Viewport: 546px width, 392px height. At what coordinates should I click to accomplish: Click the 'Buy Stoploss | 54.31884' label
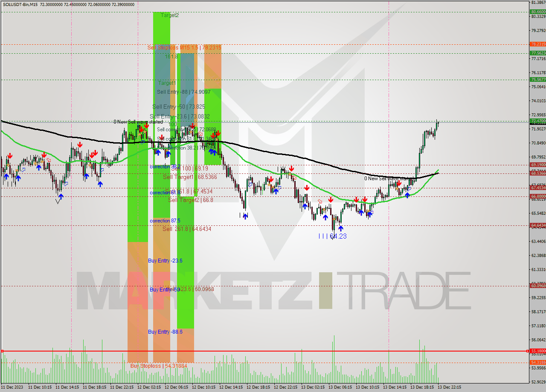click(159, 366)
